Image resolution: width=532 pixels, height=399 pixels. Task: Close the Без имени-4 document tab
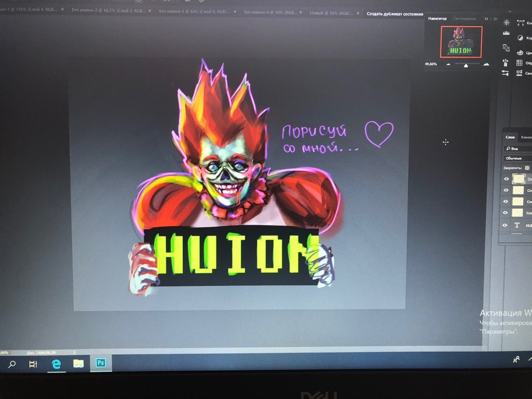coord(301,13)
